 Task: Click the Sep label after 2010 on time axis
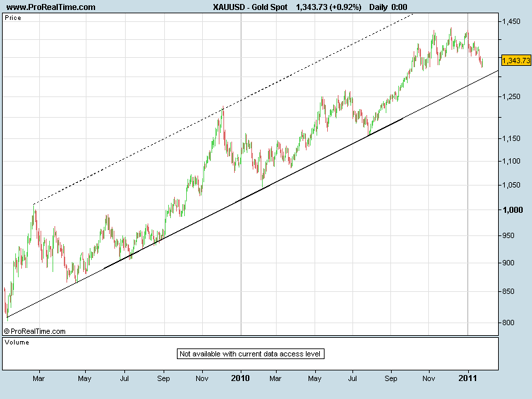point(391,378)
